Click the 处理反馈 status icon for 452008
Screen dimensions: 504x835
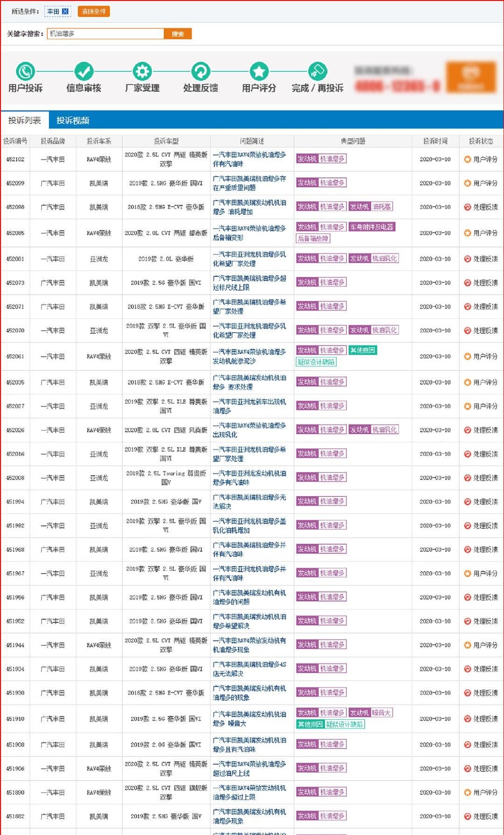pyautogui.click(x=467, y=478)
